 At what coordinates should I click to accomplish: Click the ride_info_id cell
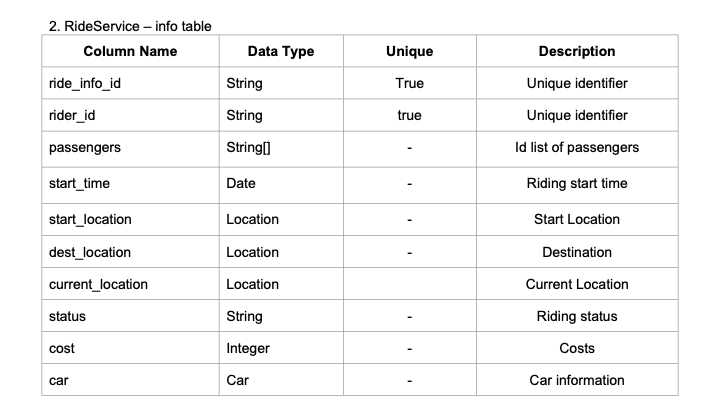(x=130, y=83)
